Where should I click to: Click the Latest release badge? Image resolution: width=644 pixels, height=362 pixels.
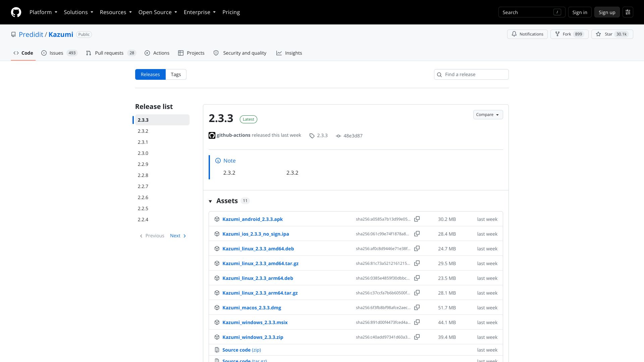point(249,119)
